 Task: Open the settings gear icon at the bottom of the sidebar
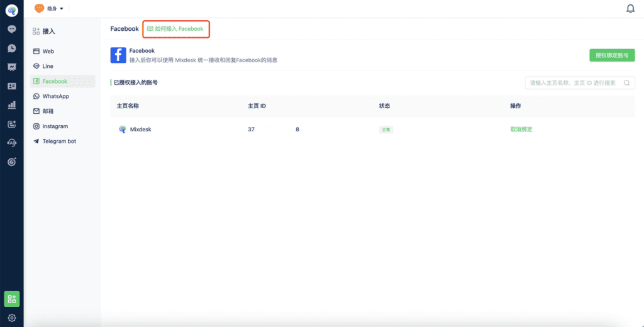(x=12, y=318)
